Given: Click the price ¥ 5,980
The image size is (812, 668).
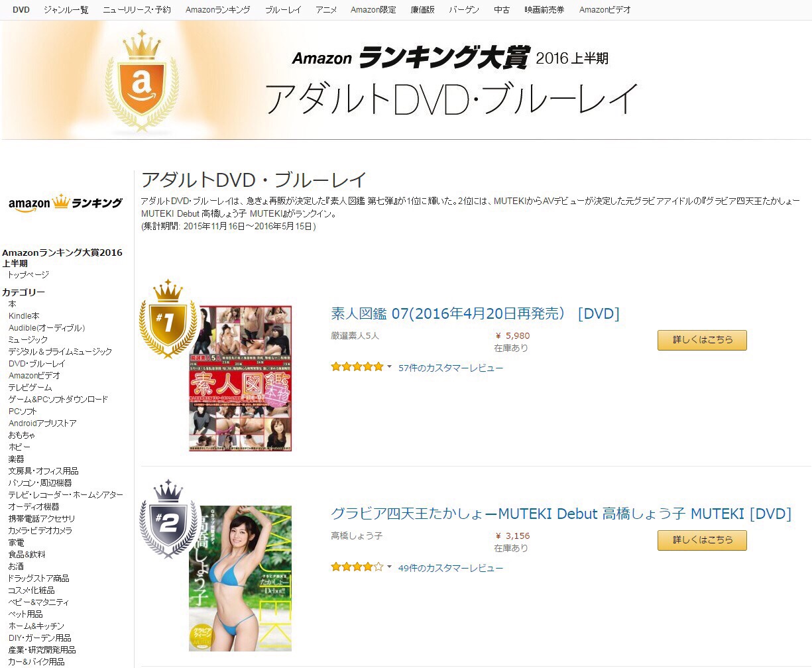Looking at the screenshot, I should tap(512, 336).
